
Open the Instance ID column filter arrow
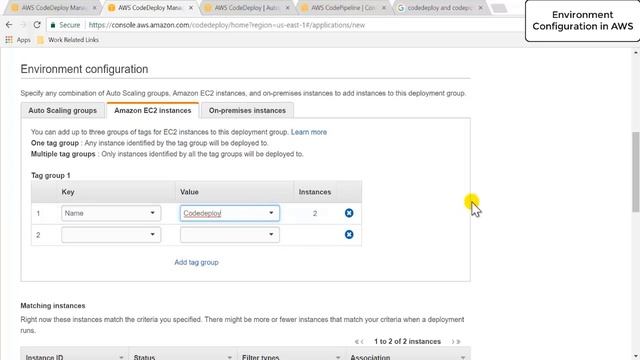point(121,357)
